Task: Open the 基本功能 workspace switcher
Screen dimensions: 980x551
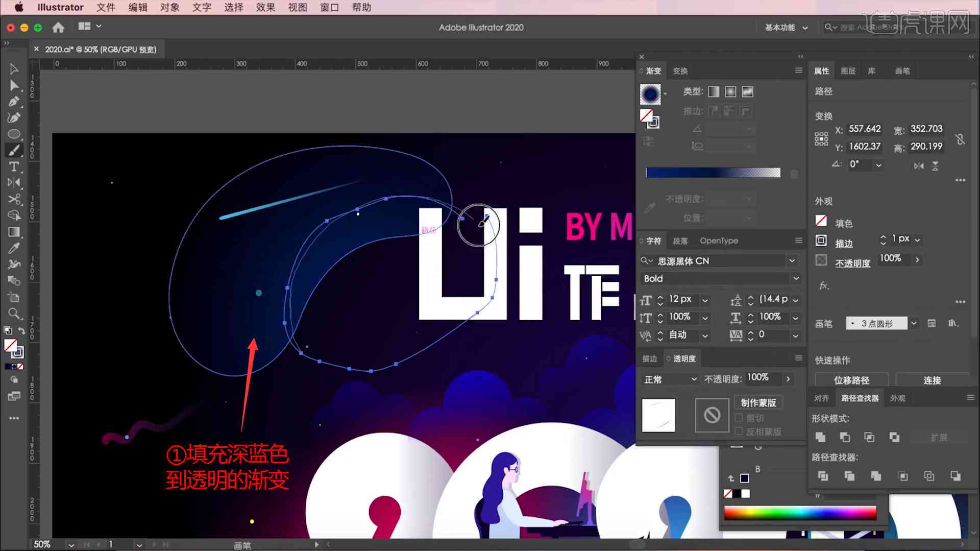Action: [786, 28]
